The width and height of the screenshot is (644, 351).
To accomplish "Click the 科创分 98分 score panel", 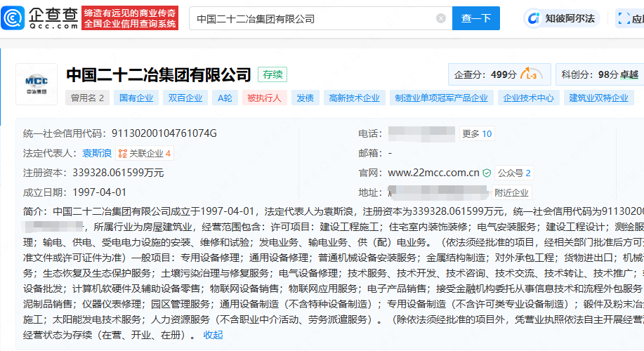I will 599,74.
